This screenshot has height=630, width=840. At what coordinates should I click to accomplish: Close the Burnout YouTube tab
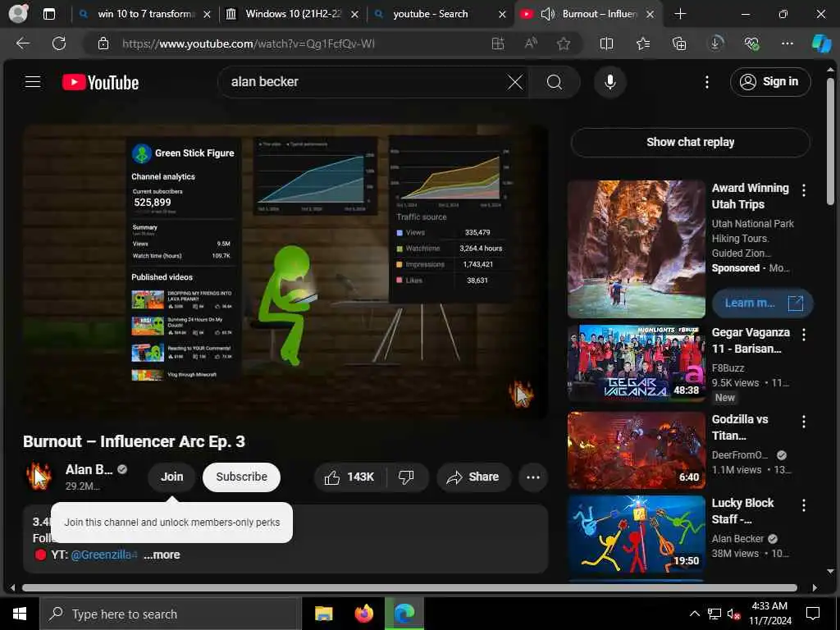650,15
